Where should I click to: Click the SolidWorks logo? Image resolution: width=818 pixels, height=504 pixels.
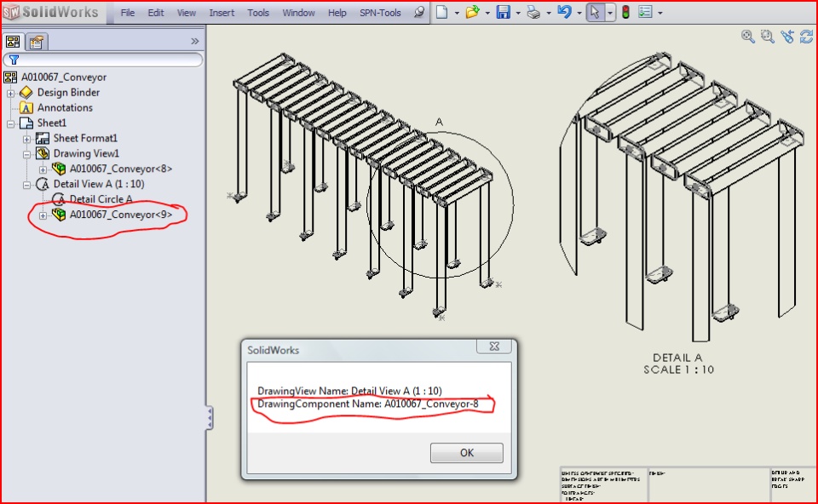(50, 12)
